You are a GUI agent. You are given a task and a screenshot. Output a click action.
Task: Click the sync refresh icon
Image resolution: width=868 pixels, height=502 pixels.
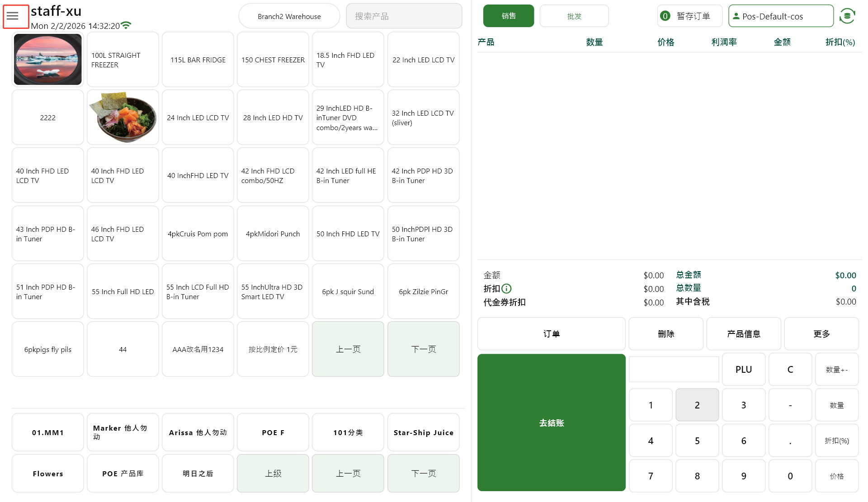(x=847, y=16)
